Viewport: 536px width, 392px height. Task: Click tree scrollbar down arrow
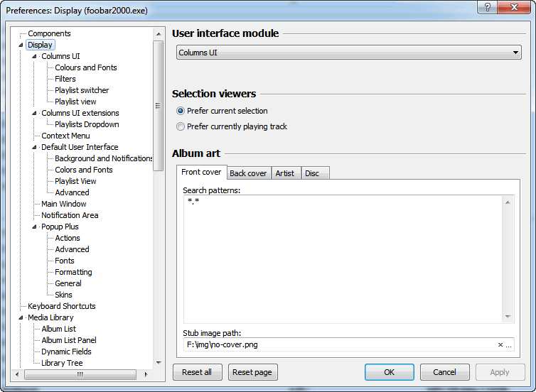click(x=159, y=363)
